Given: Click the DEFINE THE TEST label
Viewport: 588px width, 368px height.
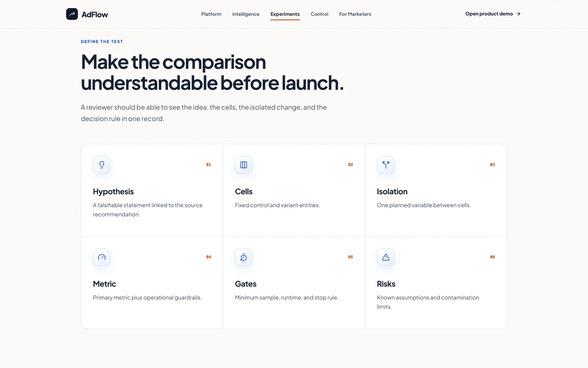Looking at the screenshot, I should tap(102, 42).
